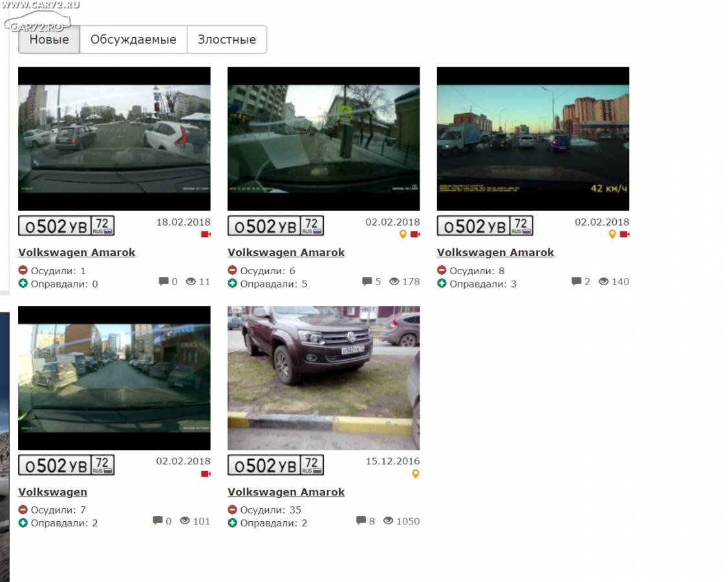Open Volkswagen Amarok link on card with 178 views
Viewport: 728px width, 582px height.
(x=286, y=253)
